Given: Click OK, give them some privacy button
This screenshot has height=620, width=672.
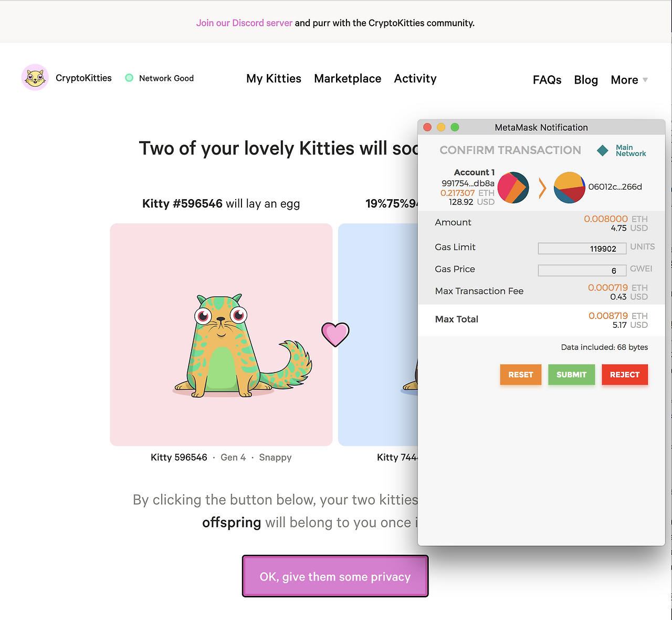Looking at the screenshot, I should (x=335, y=576).
